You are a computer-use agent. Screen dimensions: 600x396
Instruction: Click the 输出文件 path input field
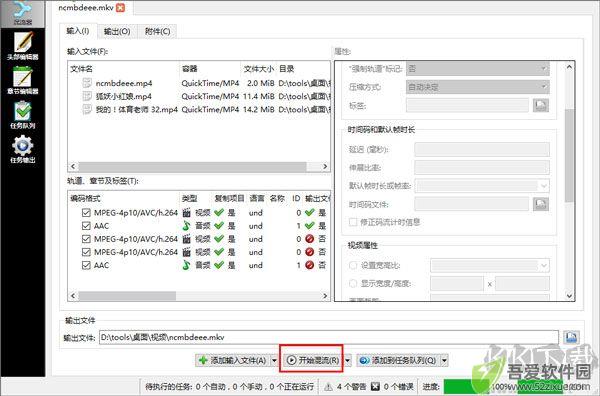tap(329, 337)
